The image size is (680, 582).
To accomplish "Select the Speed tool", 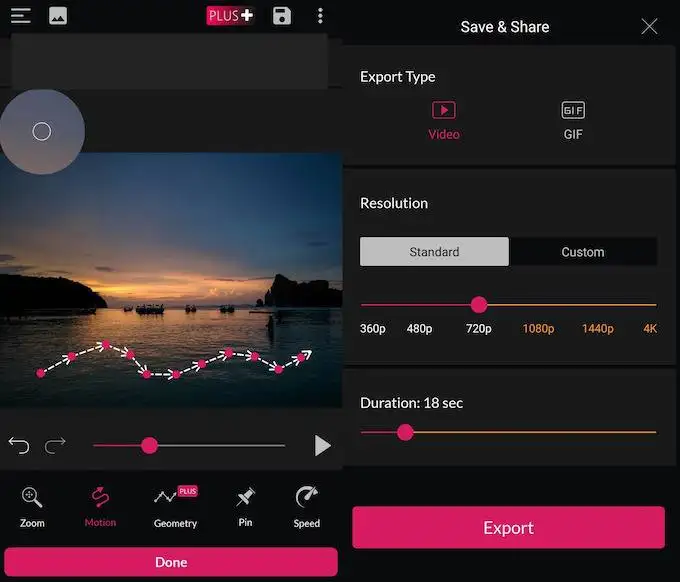I will [x=307, y=507].
